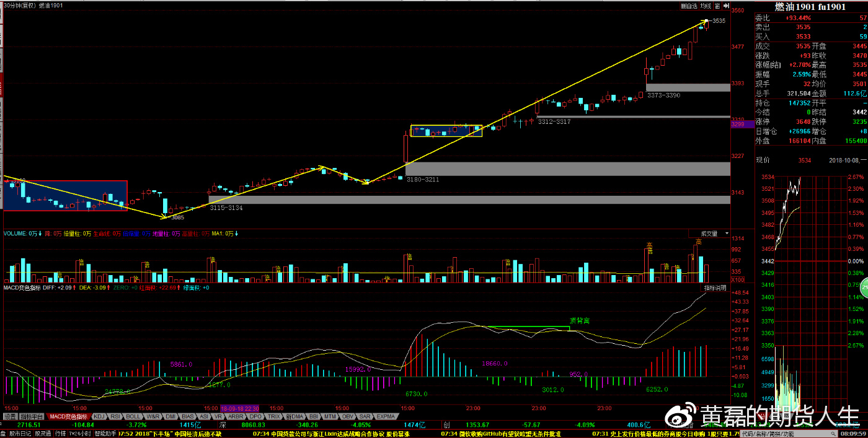Switch to the BBI indicator tab
Viewport: 868px width, 438px height.
pyautogui.click(x=314, y=416)
